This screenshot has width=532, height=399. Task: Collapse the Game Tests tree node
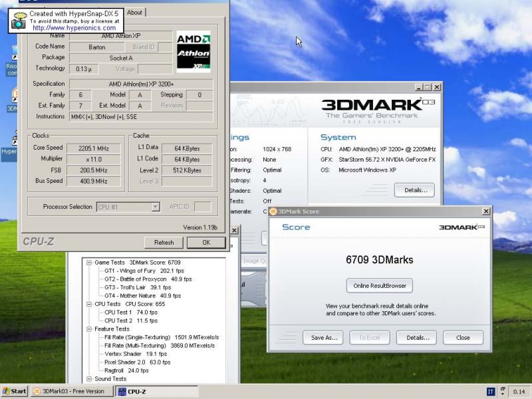(89, 263)
